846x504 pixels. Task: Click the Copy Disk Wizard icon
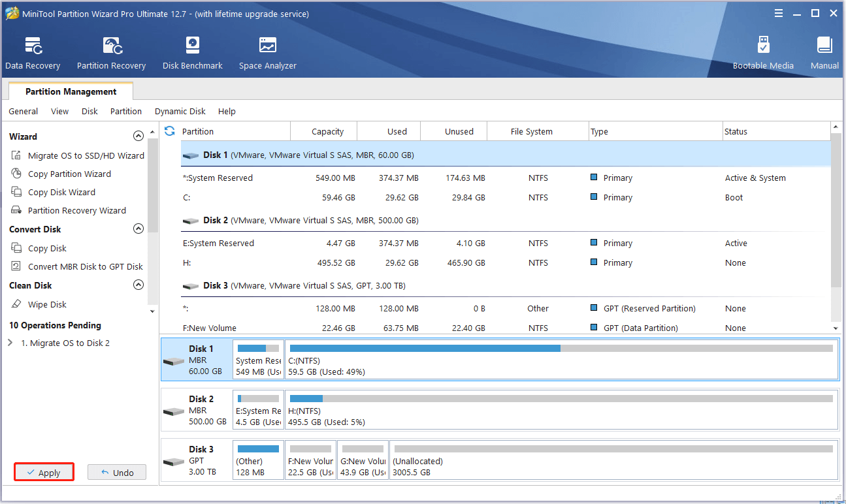point(16,192)
